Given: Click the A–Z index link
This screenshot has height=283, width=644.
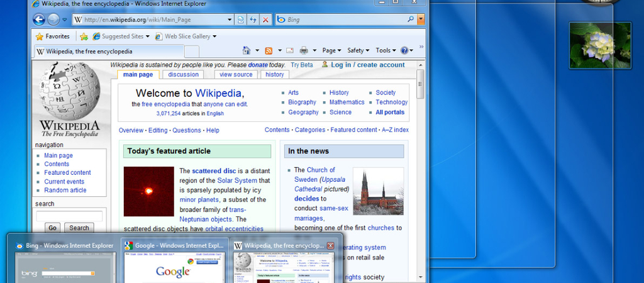Looking at the screenshot, I should 395,130.
